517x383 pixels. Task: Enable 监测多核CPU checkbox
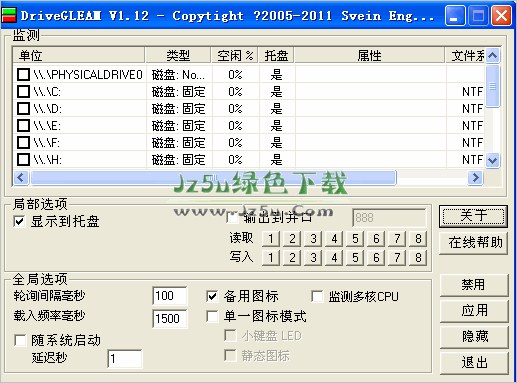tap(317, 296)
